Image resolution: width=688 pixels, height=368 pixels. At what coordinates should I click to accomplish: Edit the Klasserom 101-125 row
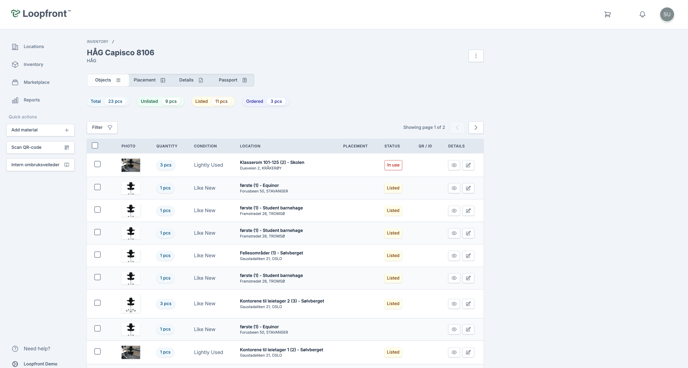[x=468, y=165]
